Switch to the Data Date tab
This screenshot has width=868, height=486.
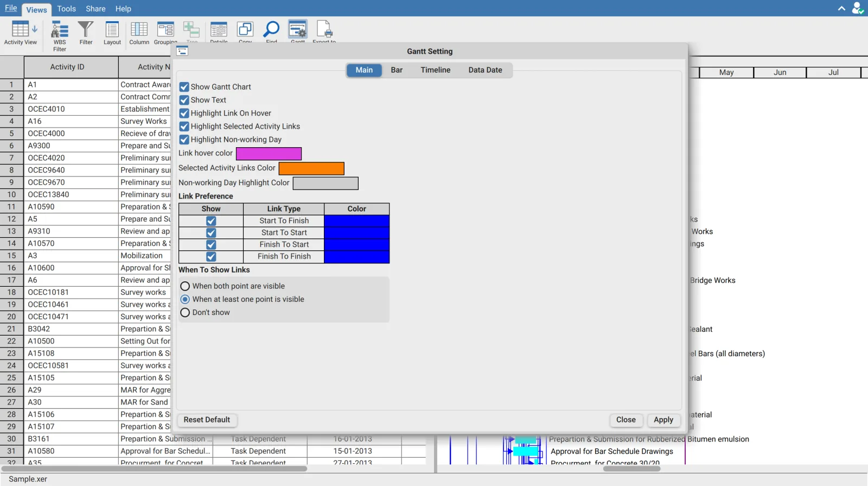[x=485, y=70]
